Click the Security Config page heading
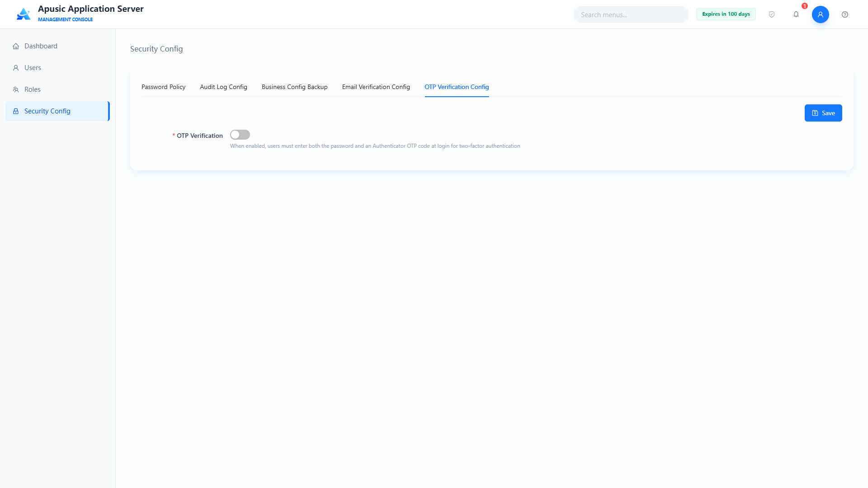 coord(156,49)
